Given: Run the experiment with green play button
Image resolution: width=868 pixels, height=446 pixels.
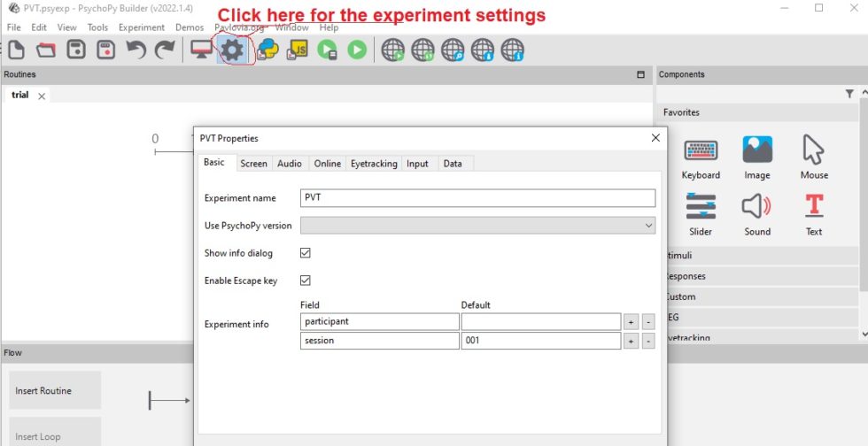Looking at the screenshot, I should coord(357,50).
